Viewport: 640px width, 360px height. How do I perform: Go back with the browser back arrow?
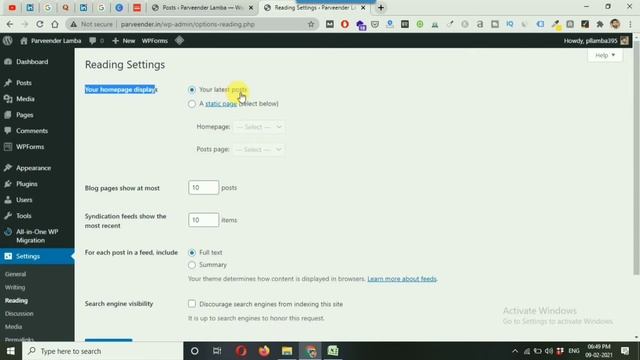coord(10,24)
